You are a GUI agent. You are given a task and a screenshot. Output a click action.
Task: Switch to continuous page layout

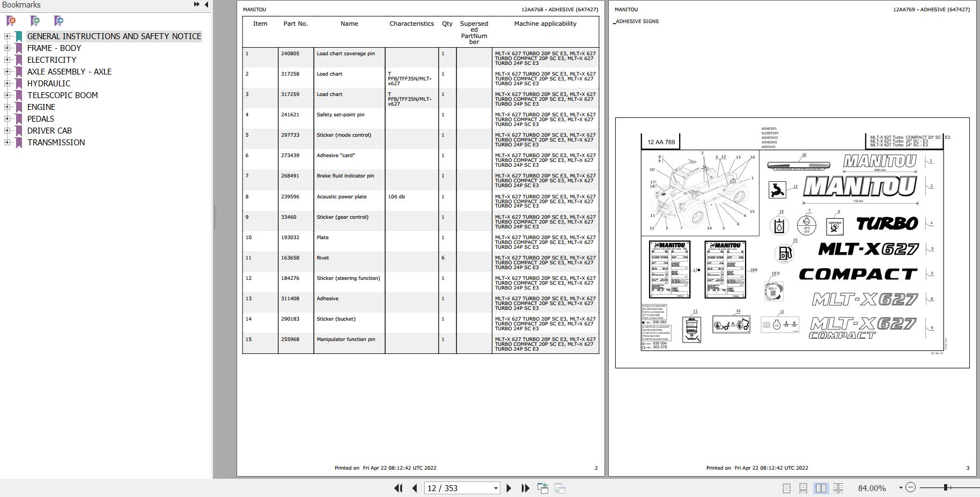(x=803, y=488)
